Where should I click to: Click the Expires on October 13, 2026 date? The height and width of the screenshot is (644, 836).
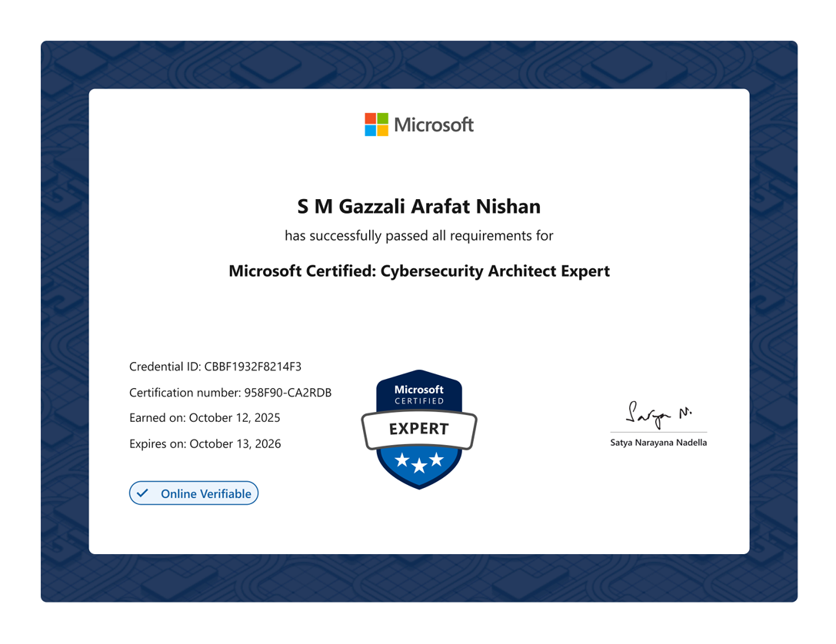point(205,443)
